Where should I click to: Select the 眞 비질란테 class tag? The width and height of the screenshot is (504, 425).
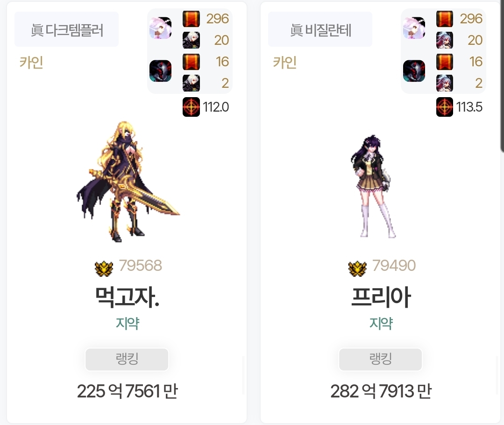[x=320, y=29]
